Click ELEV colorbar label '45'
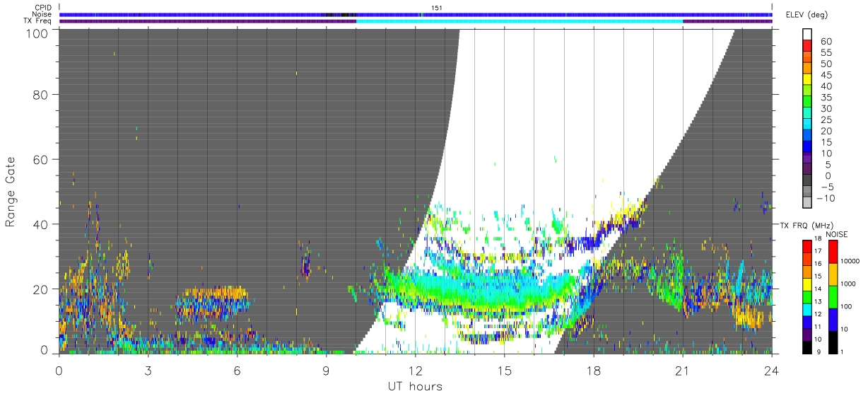 coord(826,75)
